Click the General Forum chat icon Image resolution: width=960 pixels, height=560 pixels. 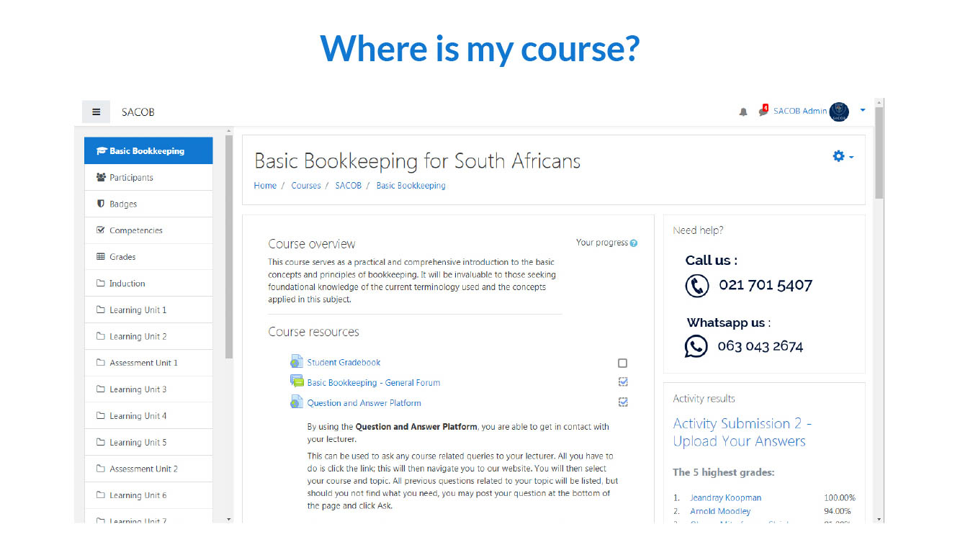coord(296,382)
